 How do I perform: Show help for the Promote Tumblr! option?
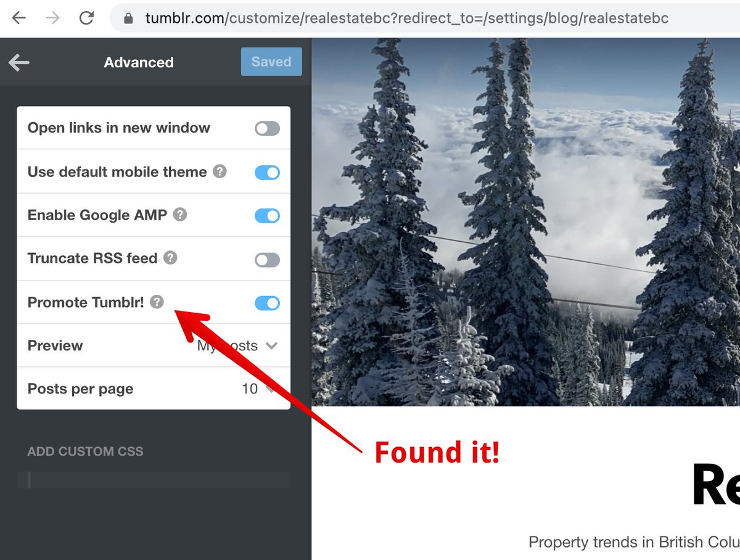[157, 302]
